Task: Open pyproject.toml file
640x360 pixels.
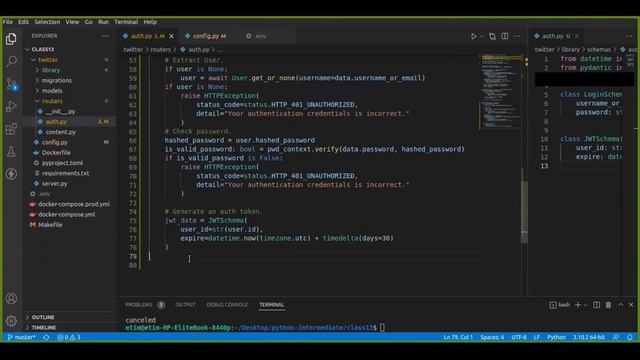Action: [69, 163]
